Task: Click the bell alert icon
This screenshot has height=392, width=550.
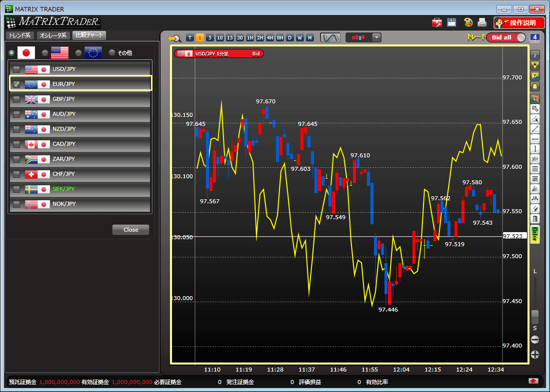Action: (x=534, y=86)
